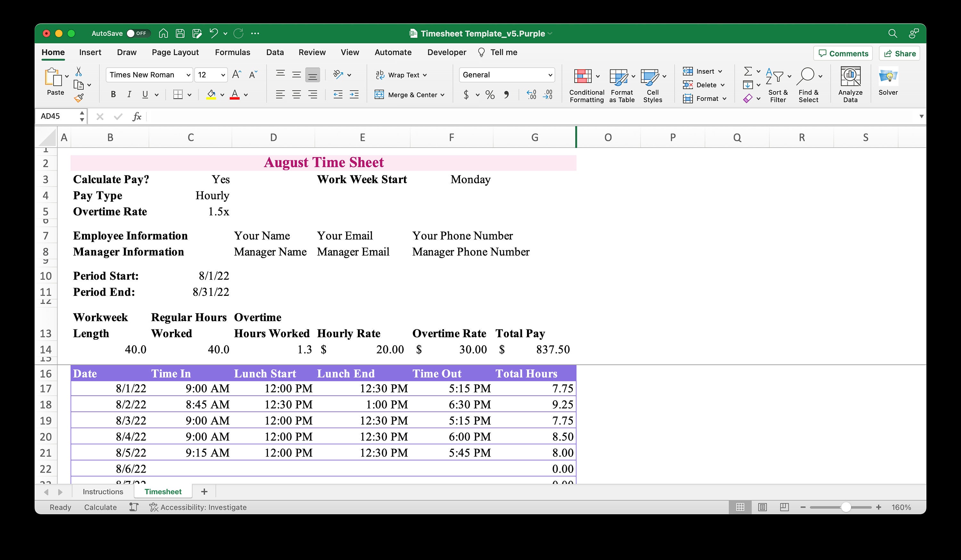Open the Page Layout ribbon tab

pyautogui.click(x=175, y=52)
